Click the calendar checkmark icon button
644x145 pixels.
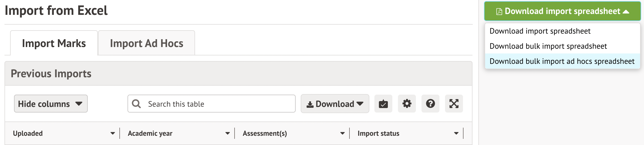pyautogui.click(x=383, y=104)
